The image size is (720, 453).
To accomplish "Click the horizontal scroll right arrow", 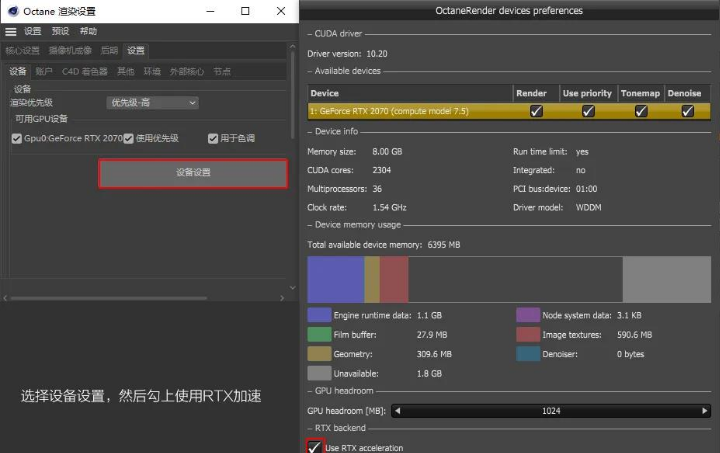I will 282,298.
